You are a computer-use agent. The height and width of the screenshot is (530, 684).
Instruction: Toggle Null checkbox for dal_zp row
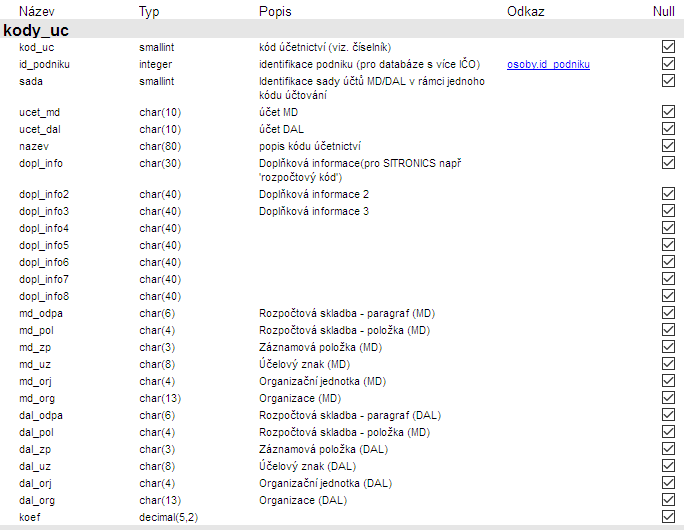pyautogui.click(x=668, y=449)
